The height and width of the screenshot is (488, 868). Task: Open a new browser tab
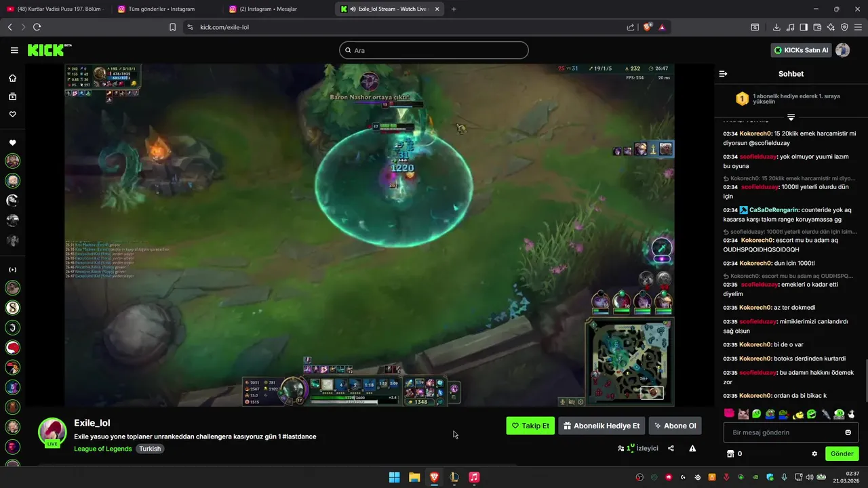[454, 9]
